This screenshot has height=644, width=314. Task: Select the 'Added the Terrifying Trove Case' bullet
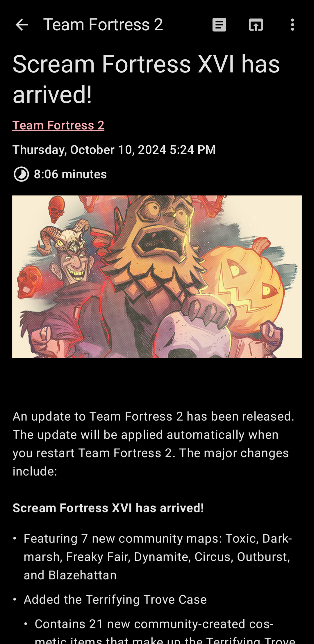115,599
